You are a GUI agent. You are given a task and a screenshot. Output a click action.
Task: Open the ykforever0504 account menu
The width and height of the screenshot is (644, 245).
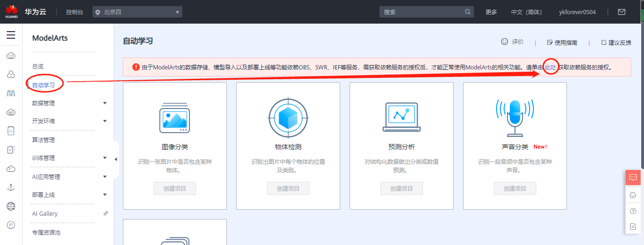(577, 12)
